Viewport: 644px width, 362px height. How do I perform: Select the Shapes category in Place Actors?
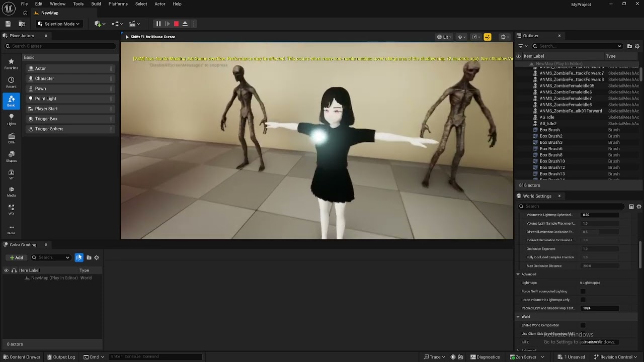pos(11,156)
